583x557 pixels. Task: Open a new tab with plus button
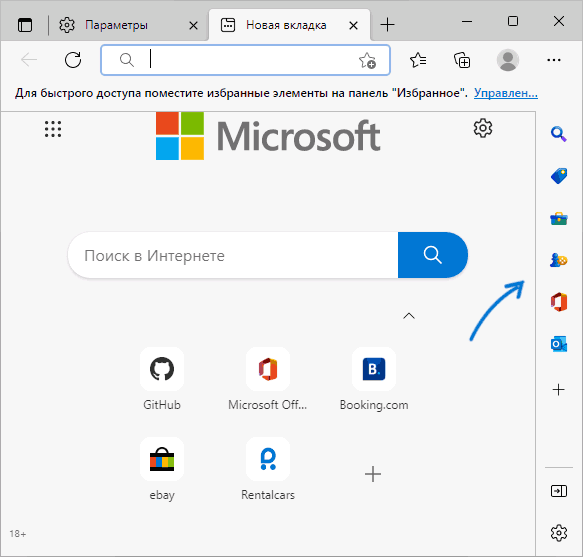(387, 25)
